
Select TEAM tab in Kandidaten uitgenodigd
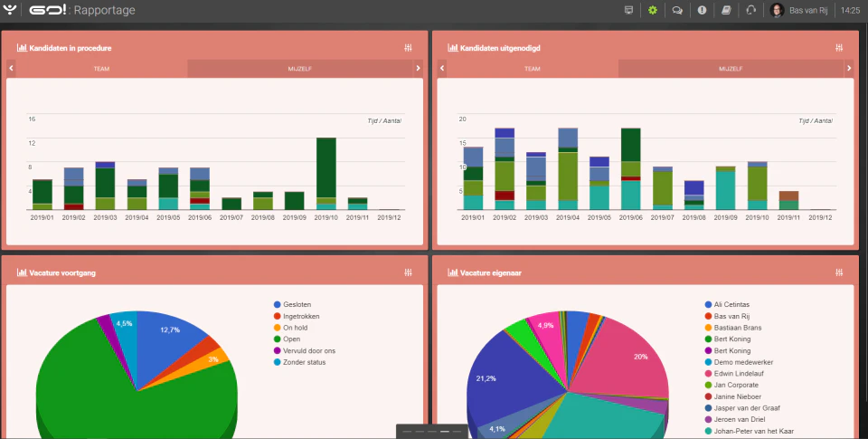(x=532, y=69)
